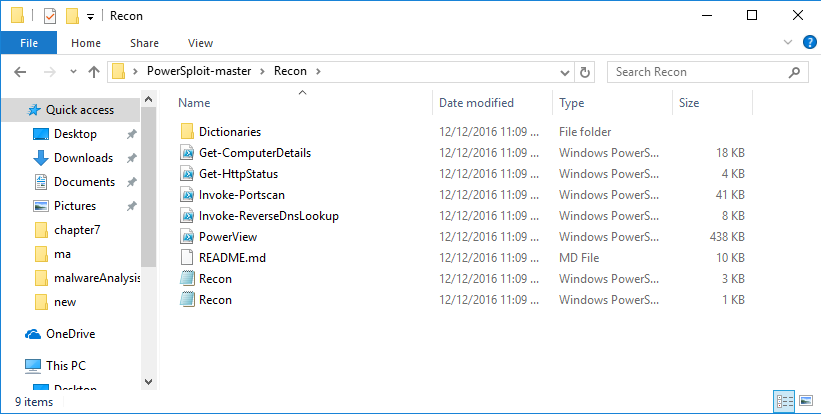Select the README.md file name
Screen dimensions: 821x414
[x=232, y=258]
